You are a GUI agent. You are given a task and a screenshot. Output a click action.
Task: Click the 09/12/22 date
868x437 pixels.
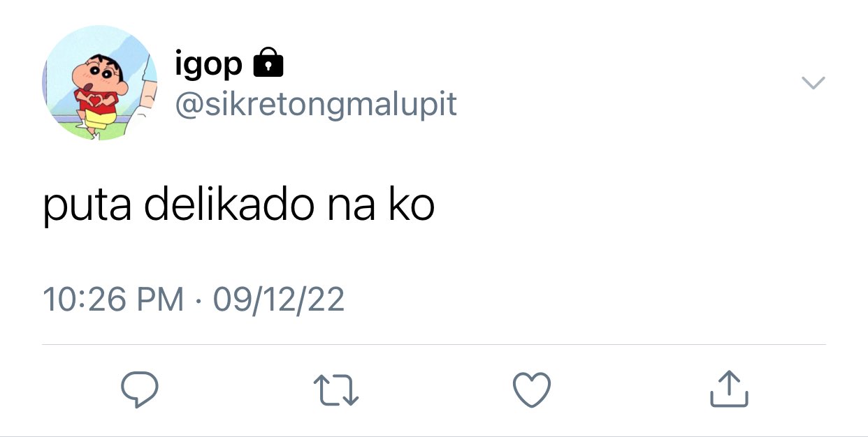tap(278, 300)
